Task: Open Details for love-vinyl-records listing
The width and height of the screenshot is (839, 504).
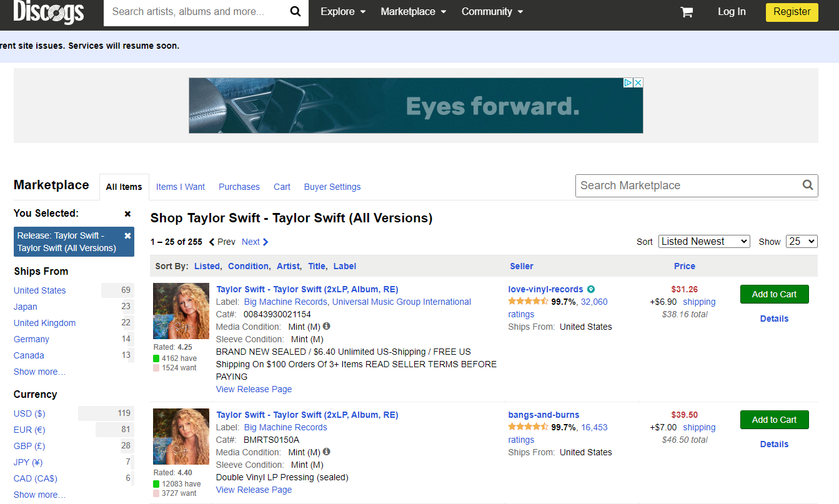Action: click(x=774, y=319)
